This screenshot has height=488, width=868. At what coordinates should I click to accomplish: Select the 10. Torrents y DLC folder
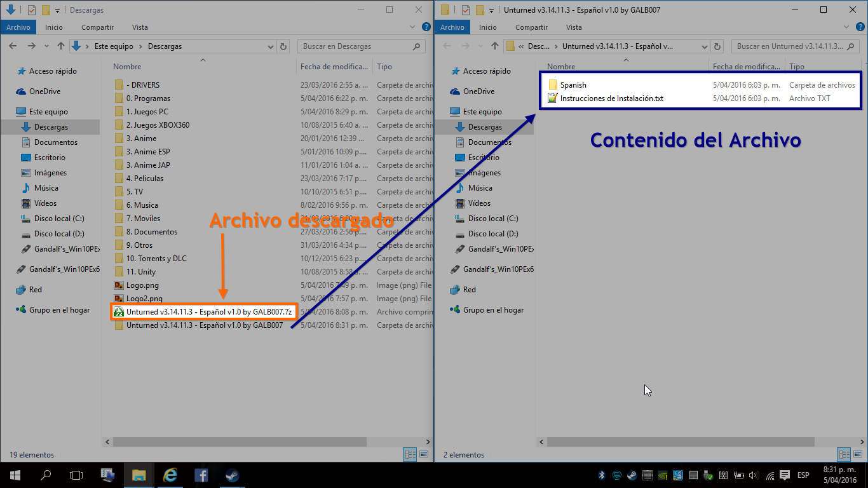click(156, 259)
